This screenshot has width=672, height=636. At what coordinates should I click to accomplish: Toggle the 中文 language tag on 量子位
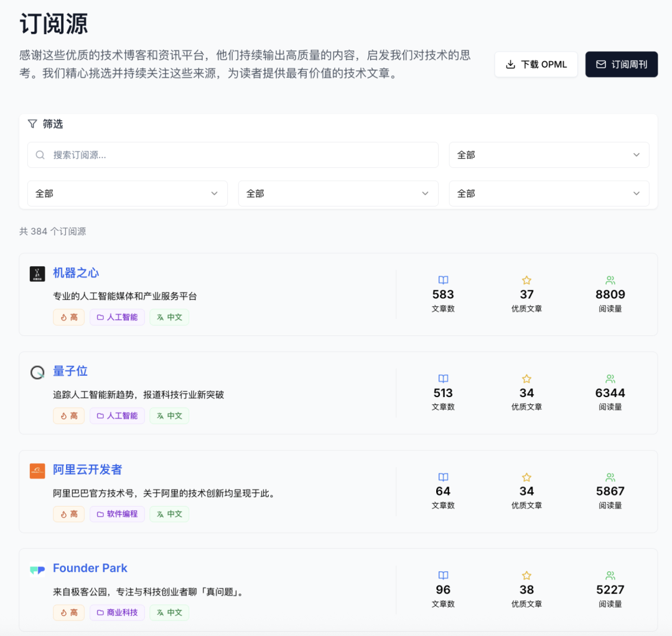(x=169, y=416)
